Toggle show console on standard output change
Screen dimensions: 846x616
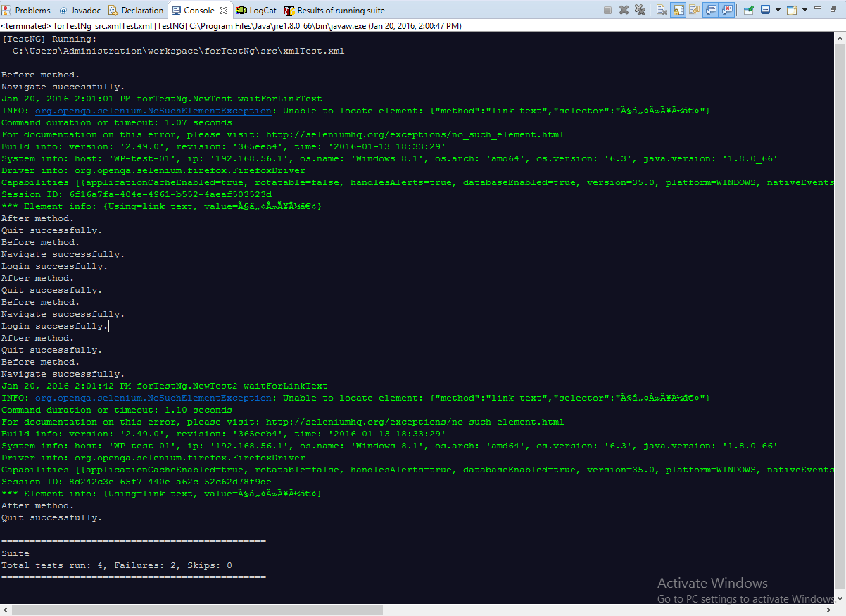pyautogui.click(x=711, y=10)
